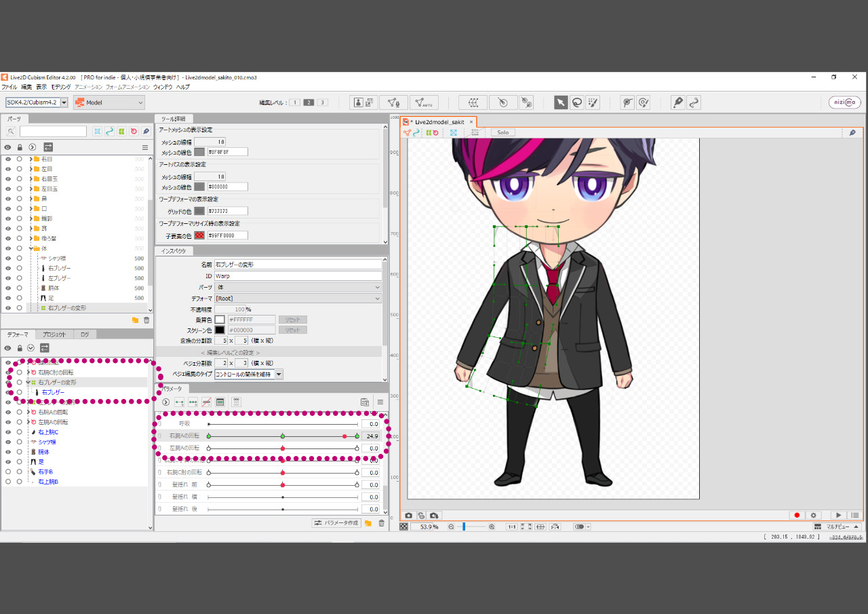Click the recording red dot button
Screen dimensions: 868x614
(797, 516)
